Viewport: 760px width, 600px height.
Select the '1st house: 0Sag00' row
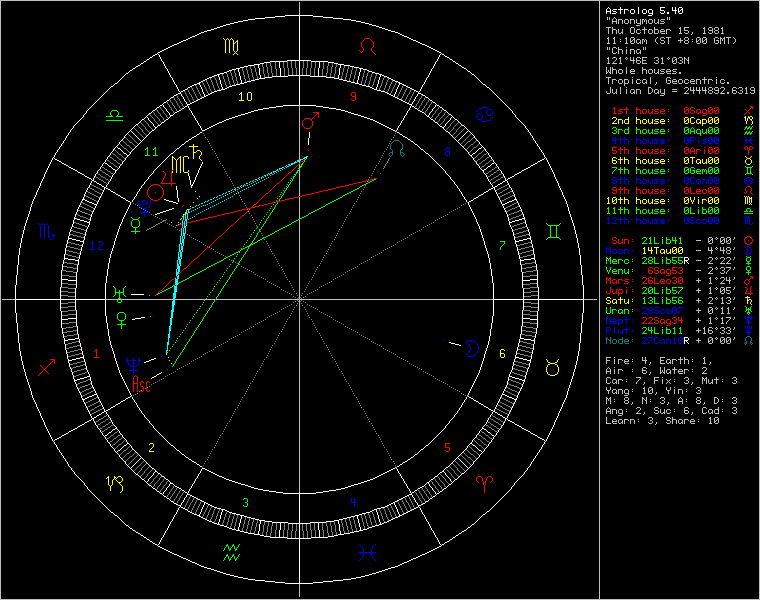click(682, 111)
